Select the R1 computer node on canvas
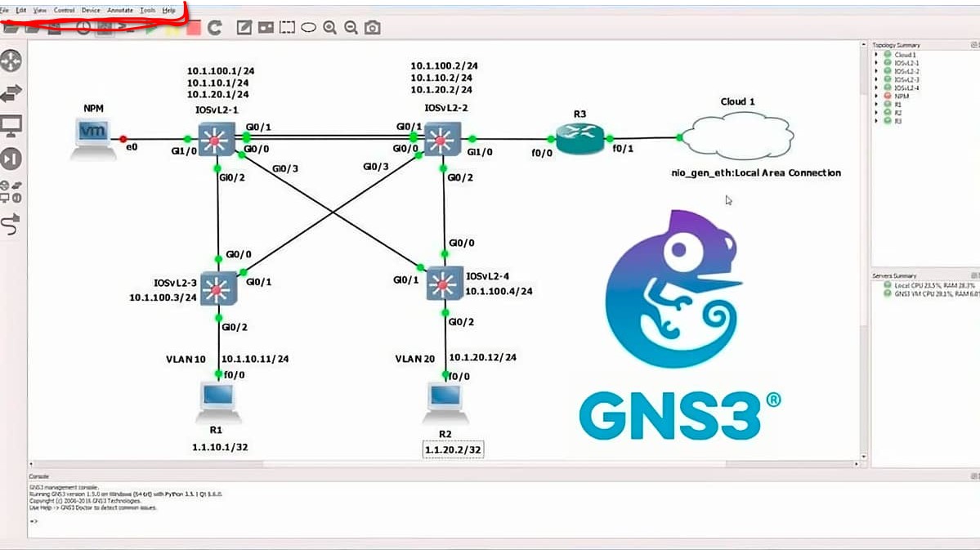Screen dimensions: 980x550 tap(217, 403)
